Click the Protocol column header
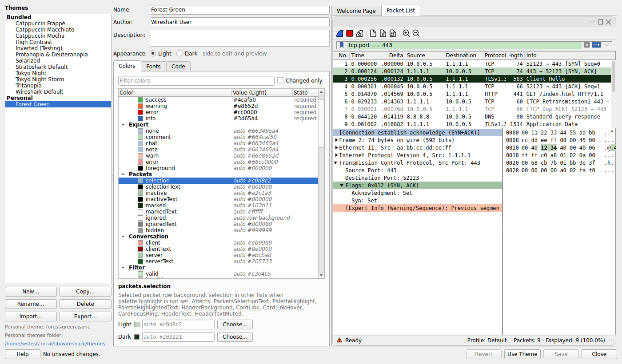622x364 pixels. tap(495, 55)
